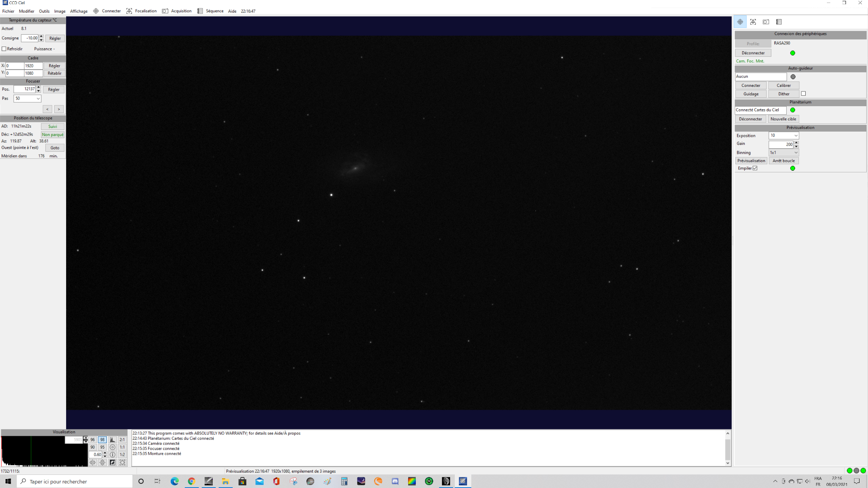Screen dimensions: 868x488
Task: Open the sequence tab list icon
Action: click(779, 22)
